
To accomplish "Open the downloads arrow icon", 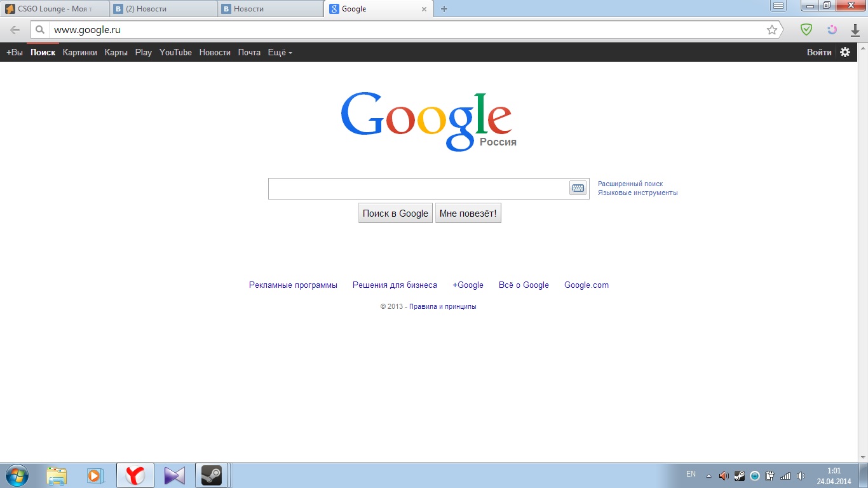I will click(855, 30).
